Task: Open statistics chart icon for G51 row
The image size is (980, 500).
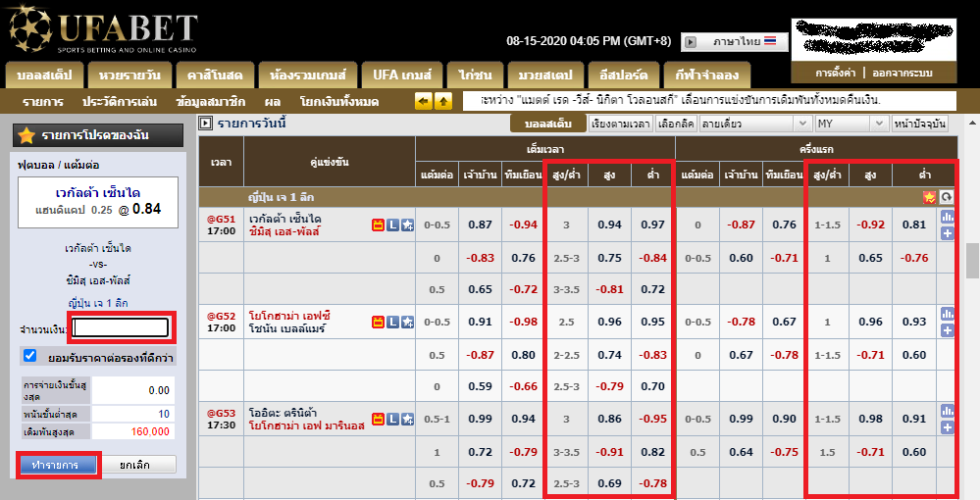Action: tap(948, 217)
